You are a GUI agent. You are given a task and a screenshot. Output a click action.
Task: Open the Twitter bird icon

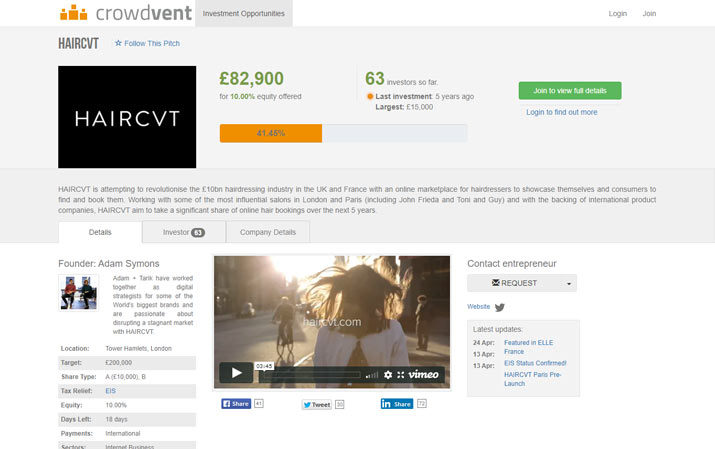(x=500, y=308)
